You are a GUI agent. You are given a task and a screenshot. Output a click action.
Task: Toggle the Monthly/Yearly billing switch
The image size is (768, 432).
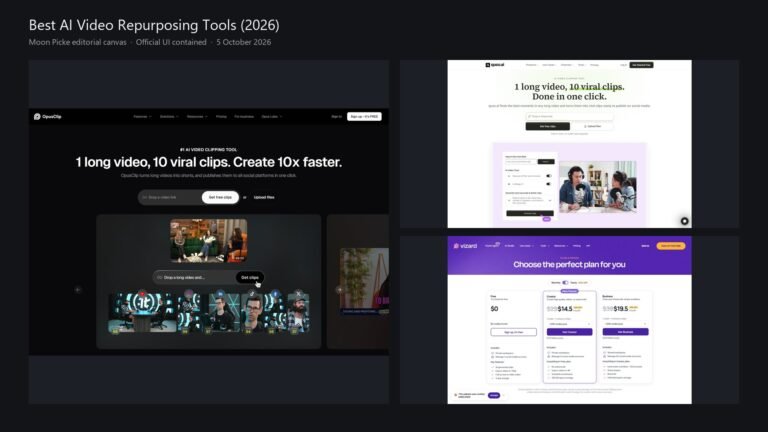[x=565, y=283]
